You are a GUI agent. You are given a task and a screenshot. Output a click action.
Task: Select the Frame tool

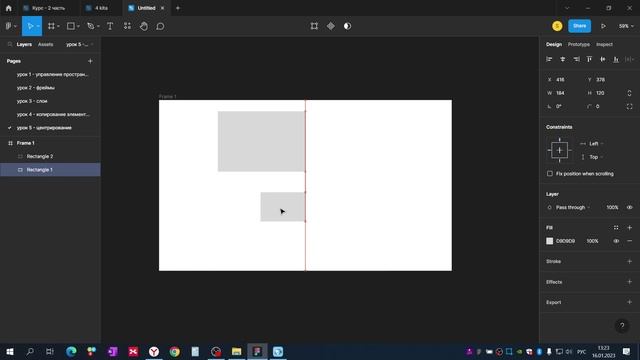(51, 26)
